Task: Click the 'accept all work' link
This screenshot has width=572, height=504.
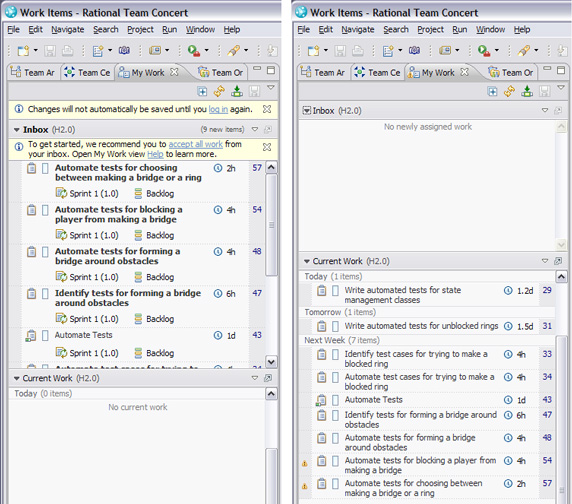Action: click(x=196, y=144)
